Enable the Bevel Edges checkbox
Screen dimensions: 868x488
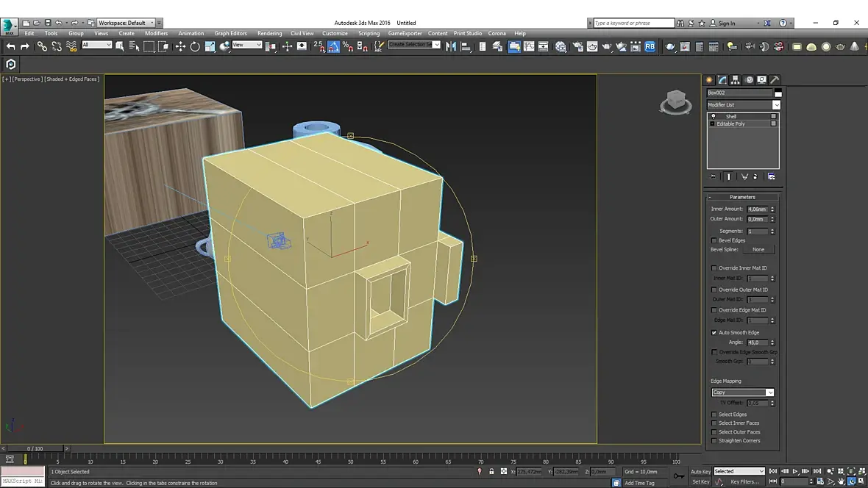pos(714,240)
